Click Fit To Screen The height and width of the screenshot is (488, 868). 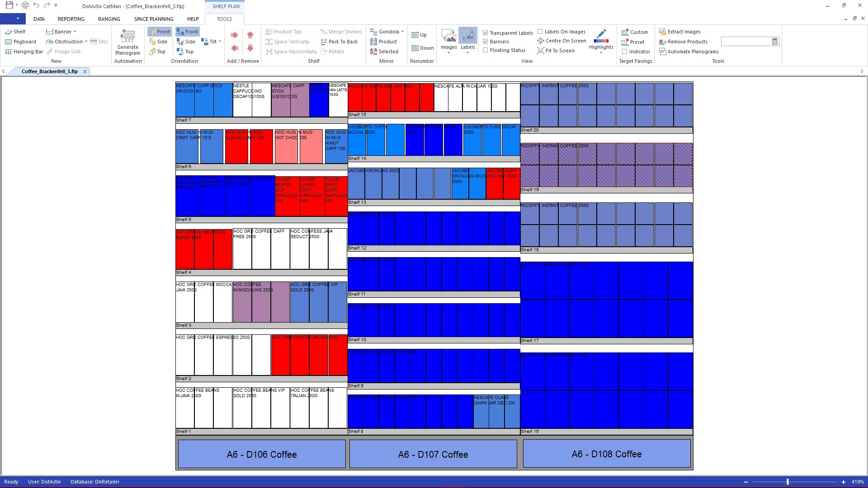556,51
